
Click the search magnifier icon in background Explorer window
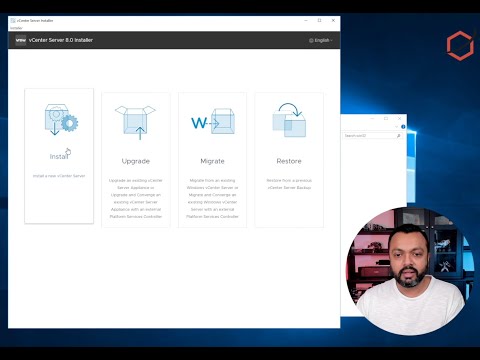click(x=398, y=136)
